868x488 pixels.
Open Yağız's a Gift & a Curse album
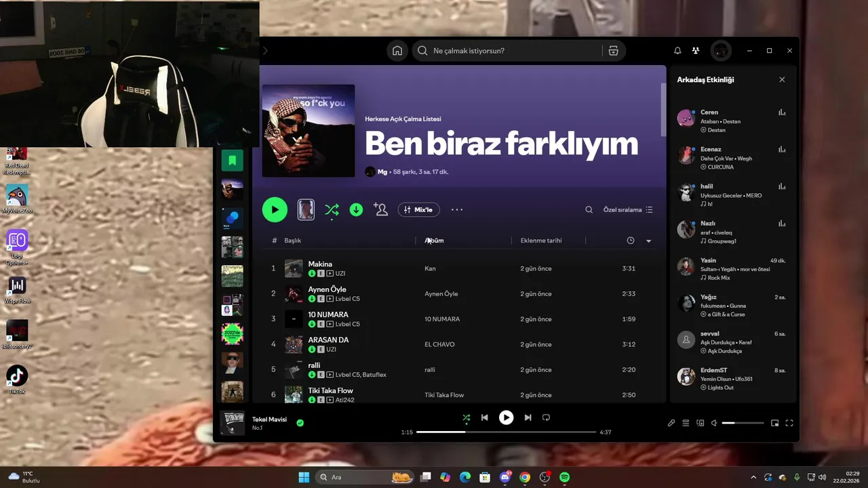click(x=726, y=314)
